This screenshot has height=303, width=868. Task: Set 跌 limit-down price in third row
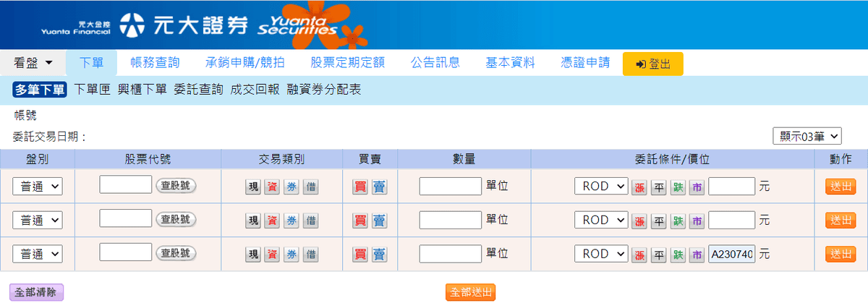coord(678,254)
